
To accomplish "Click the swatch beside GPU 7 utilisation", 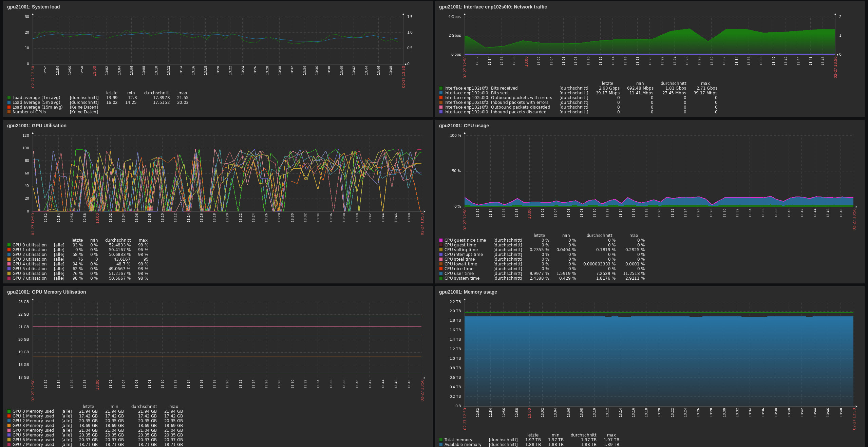I will [9, 278].
